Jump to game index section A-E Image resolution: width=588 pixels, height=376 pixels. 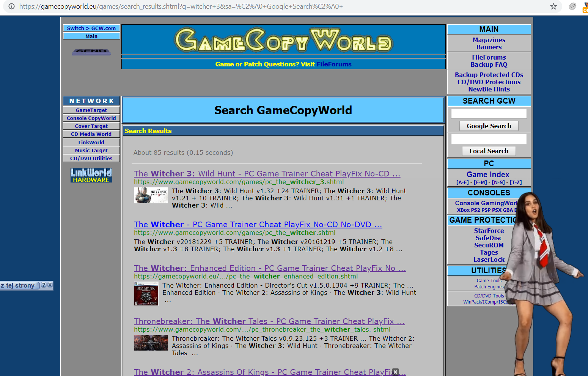tap(462, 182)
